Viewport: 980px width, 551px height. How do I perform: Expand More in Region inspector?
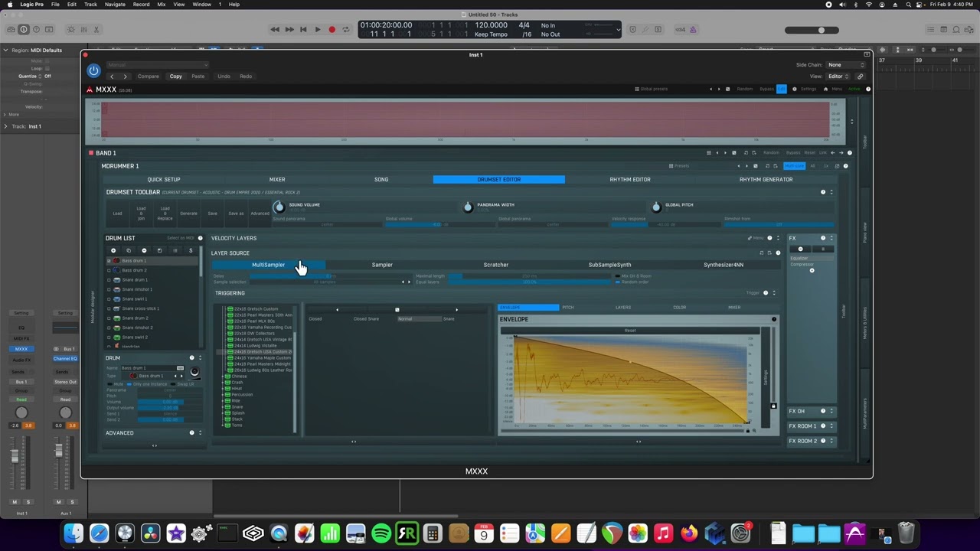point(5,115)
